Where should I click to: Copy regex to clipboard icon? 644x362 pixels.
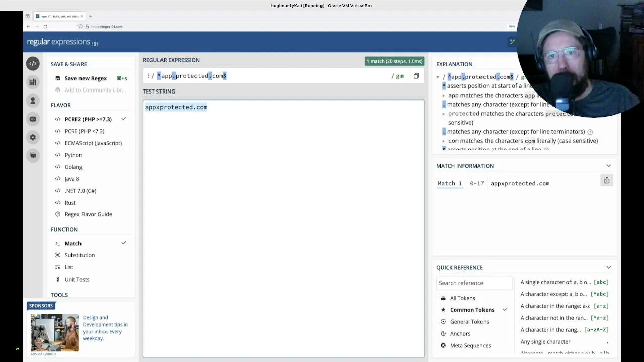[416, 76]
